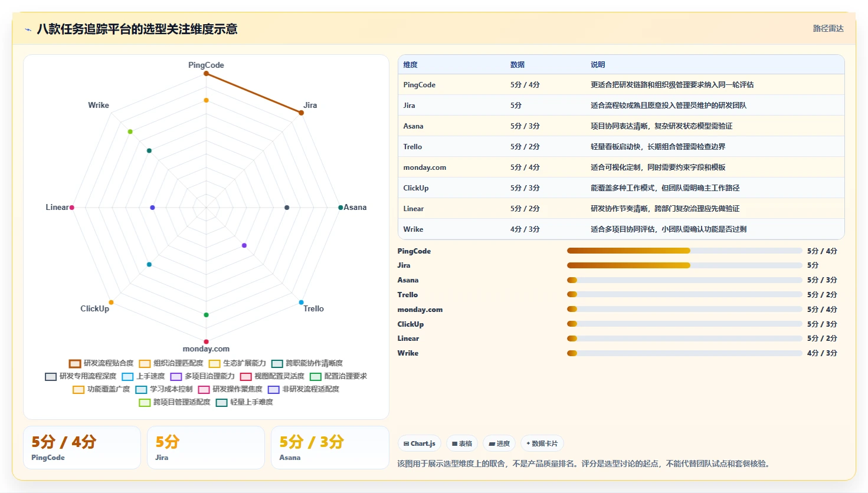
Task: Toggle the 上手速度 legend series
Action: point(143,376)
